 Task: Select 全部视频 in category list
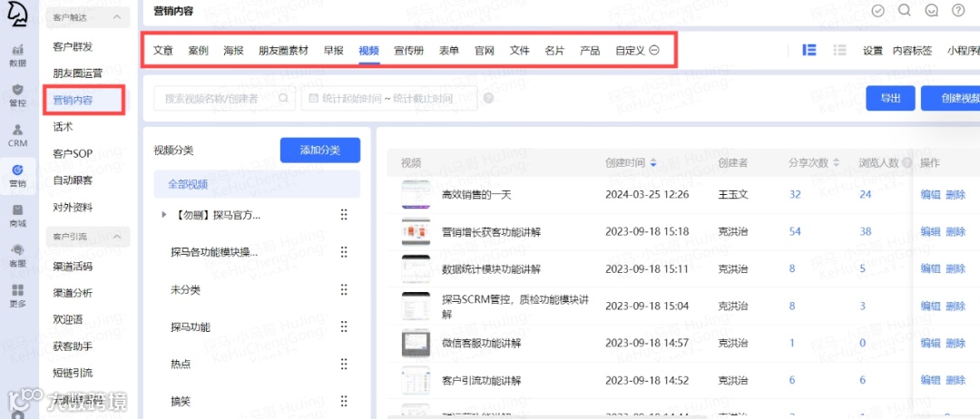[x=257, y=185]
